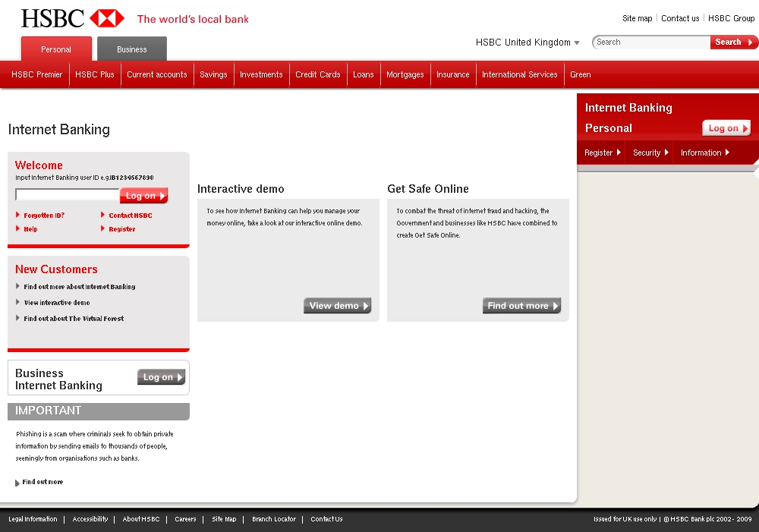Choose International Services in the navigation bar
The height and width of the screenshot is (532, 759).
(520, 74)
